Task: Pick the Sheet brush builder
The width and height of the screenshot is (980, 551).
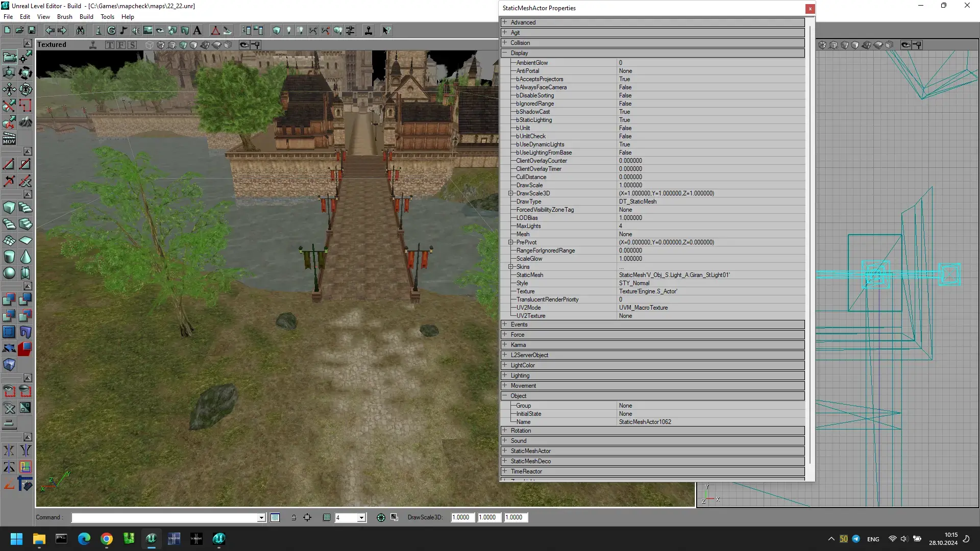Action: pyautogui.click(x=25, y=240)
